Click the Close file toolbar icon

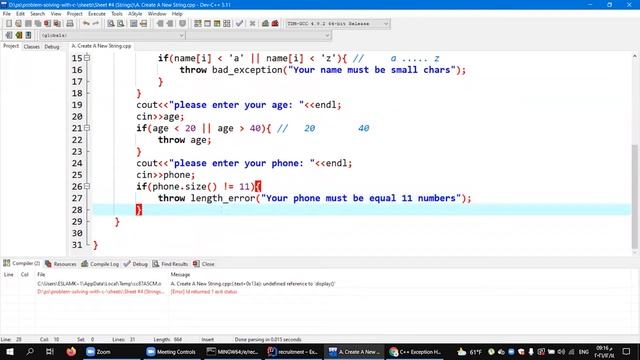click(x=48, y=24)
